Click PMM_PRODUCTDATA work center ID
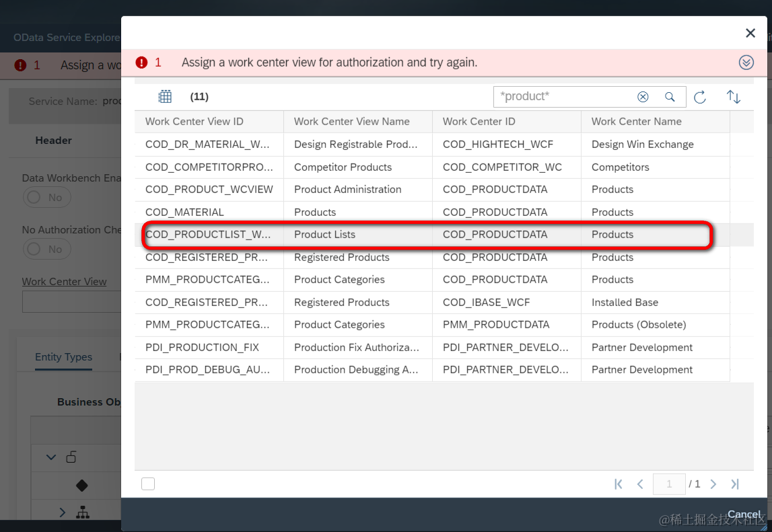This screenshot has height=532, width=772. tap(496, 325)
